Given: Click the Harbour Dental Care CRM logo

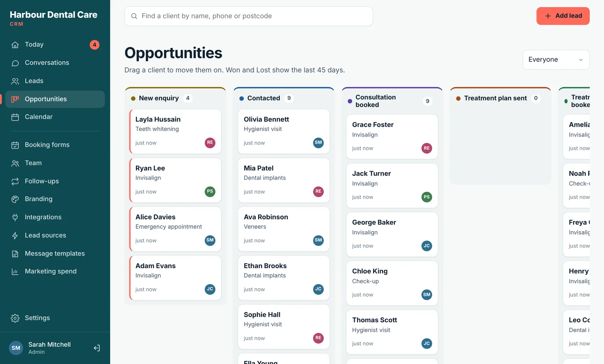Looking at the screenshot, I should [54, 18].
